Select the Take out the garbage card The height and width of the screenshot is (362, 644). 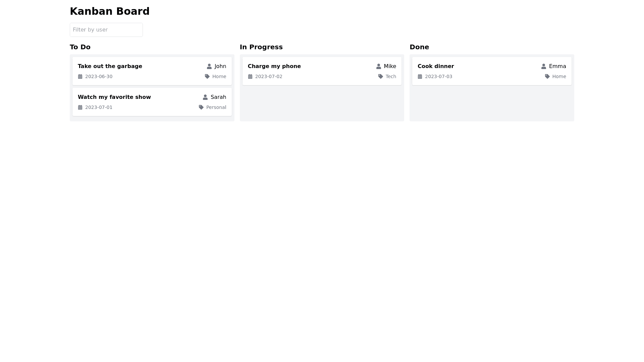coord(152,71)
